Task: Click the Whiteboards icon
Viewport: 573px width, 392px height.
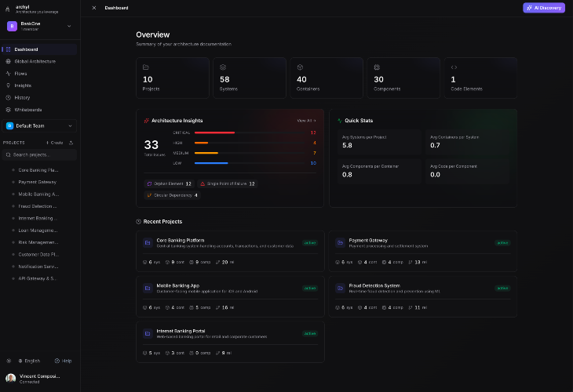Action: [9, 110]
